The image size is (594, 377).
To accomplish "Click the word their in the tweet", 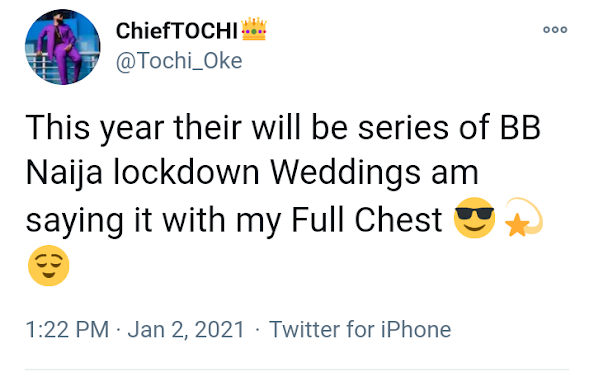I will (x=208, y=127).
